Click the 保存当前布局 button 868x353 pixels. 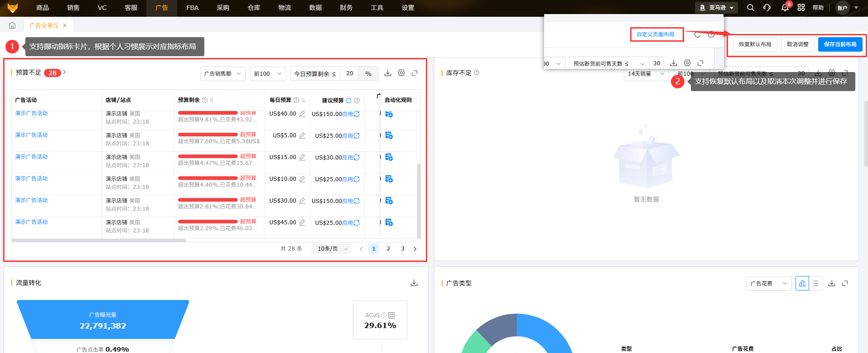840,44
